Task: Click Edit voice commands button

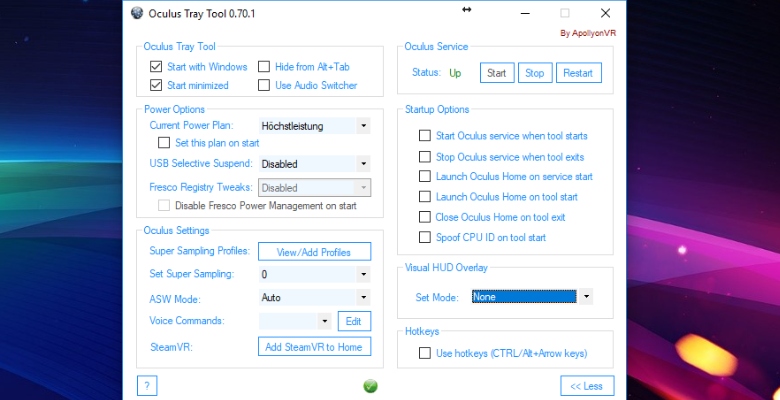Action: click(354, 321)
